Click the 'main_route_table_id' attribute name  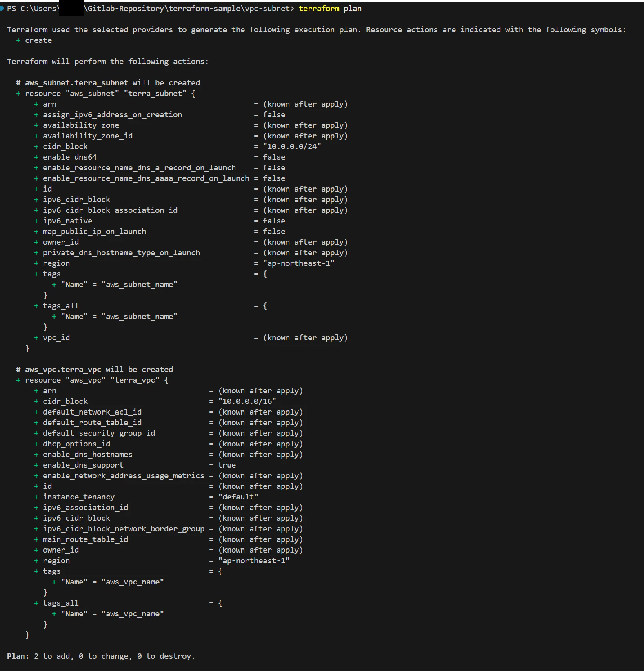coord(85,539)
